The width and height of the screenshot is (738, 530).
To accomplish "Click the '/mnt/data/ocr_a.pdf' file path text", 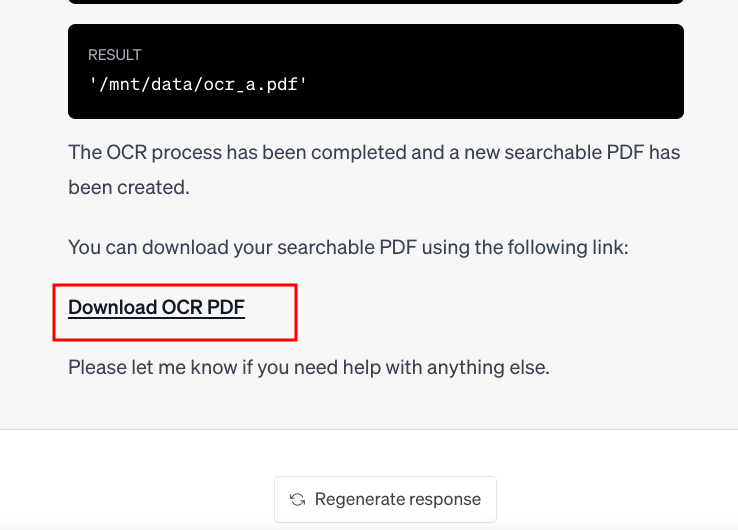I will (197, 84).
